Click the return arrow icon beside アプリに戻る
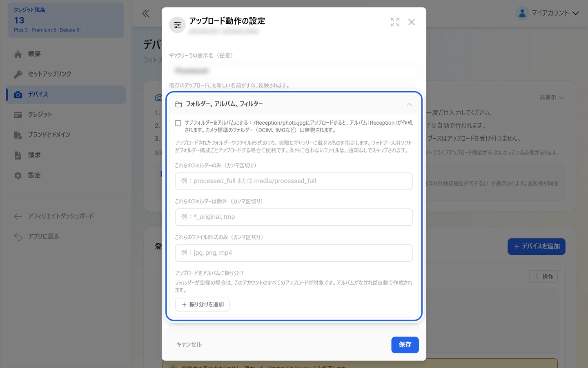 [x=18, y=237]
